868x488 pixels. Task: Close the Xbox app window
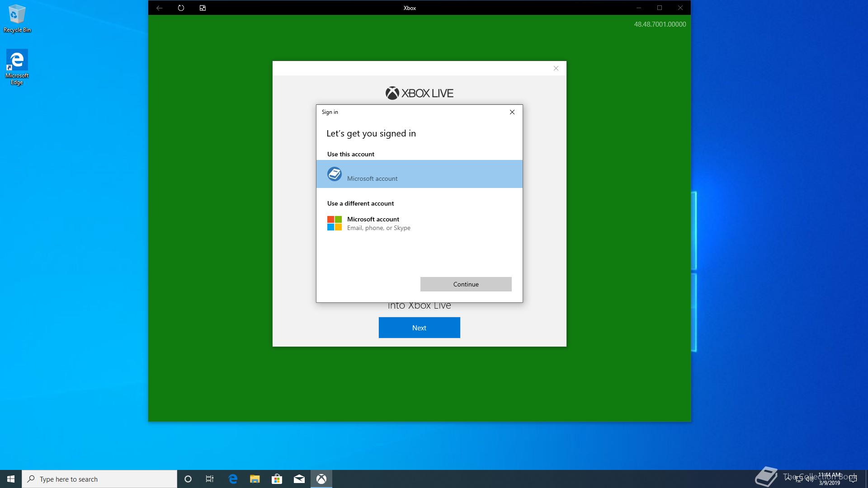[680, 8]
